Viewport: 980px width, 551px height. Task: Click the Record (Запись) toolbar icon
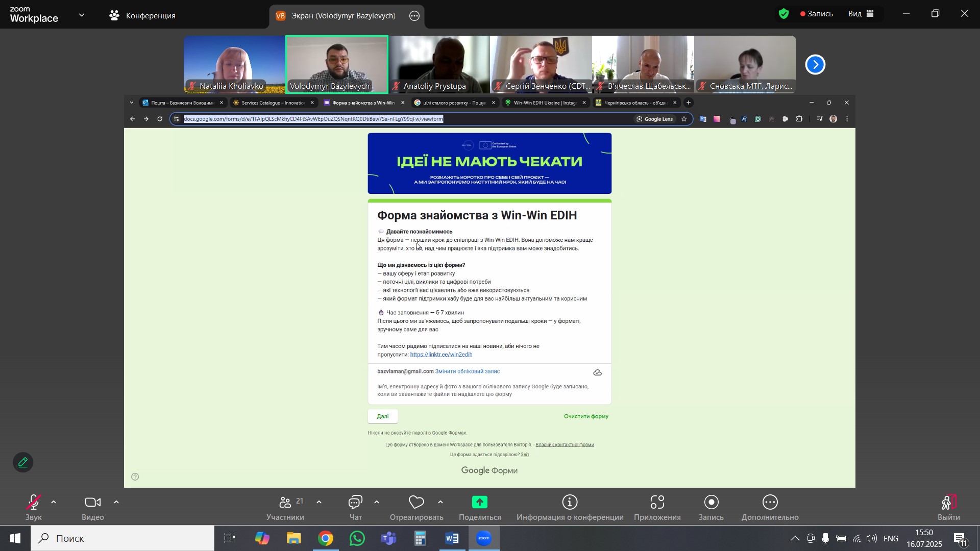[711, 504]
